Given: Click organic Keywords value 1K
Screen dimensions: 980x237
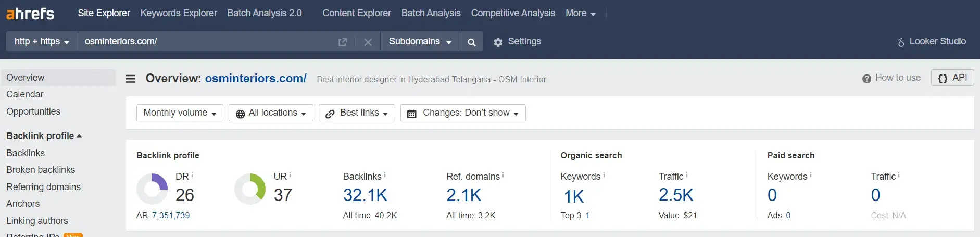Looking at the screenshot, I should tap(574, 197).
